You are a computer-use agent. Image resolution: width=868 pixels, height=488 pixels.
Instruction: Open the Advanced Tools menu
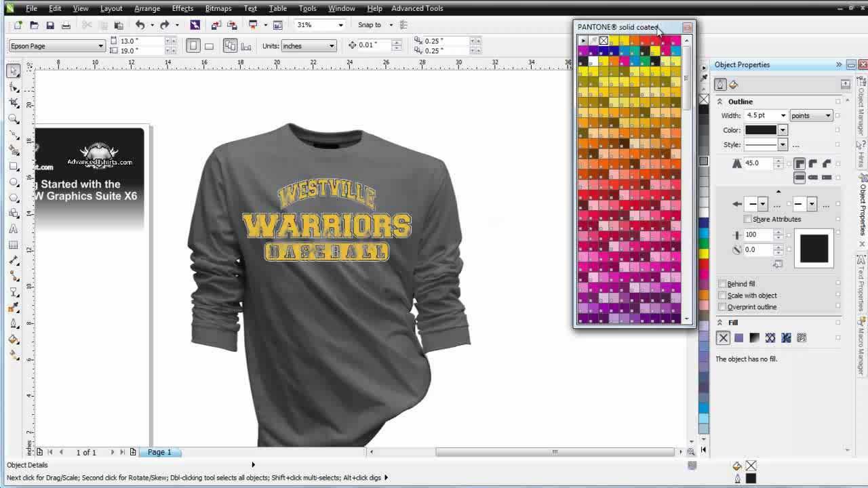point(417,8)
